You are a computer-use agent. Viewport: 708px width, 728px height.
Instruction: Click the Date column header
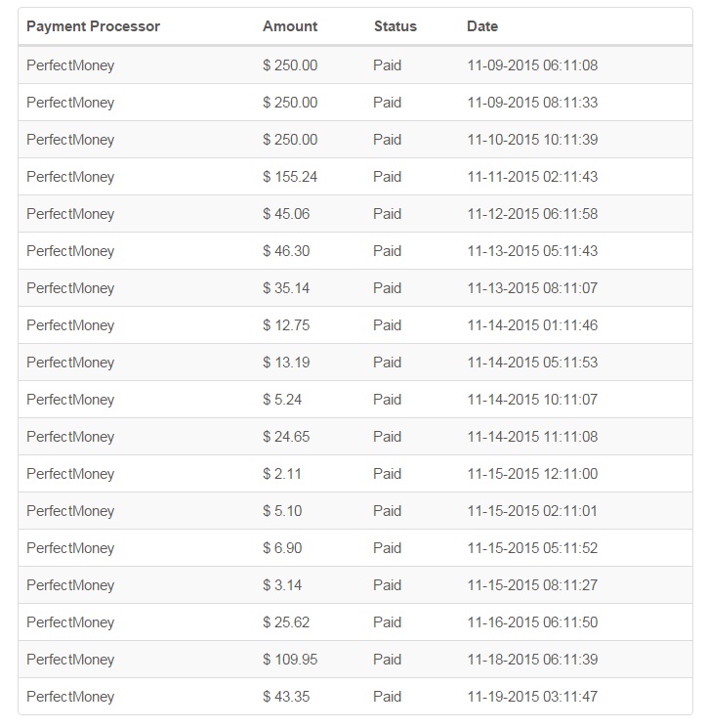pyautogui.click(x=482, y=26)
